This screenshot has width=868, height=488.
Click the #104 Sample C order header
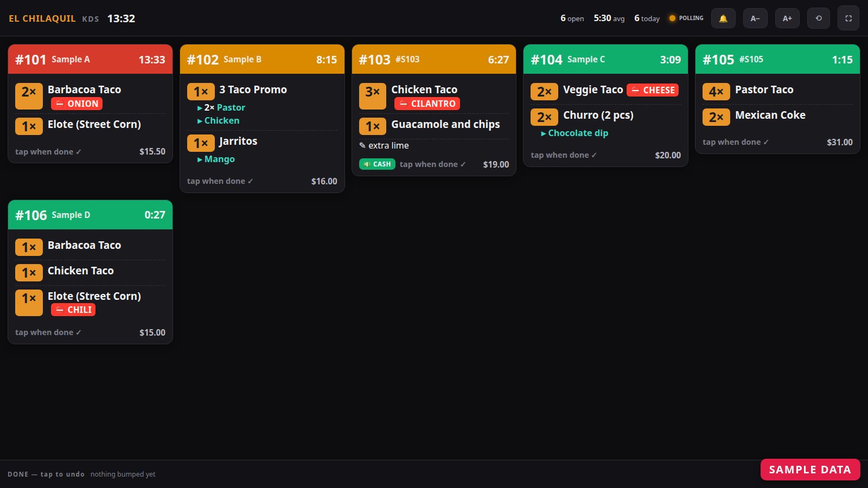605,59
